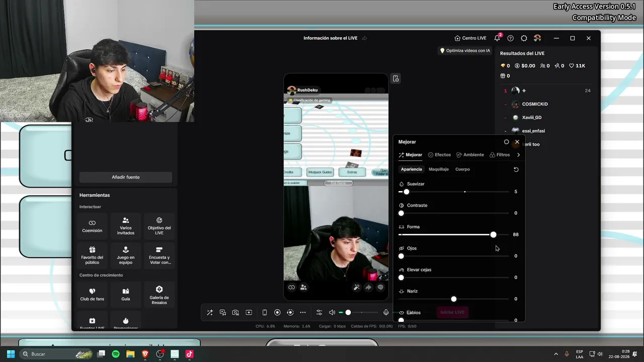Click the dashed-circle capture icon in bottom toolbar
This screenshot has height=362, width=644.
290,312
